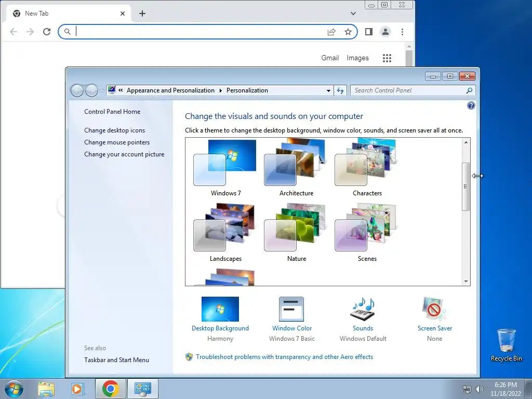Open Desktop Background settings icon
Viewport: 532px width, 399px height.
click(220, 309)
